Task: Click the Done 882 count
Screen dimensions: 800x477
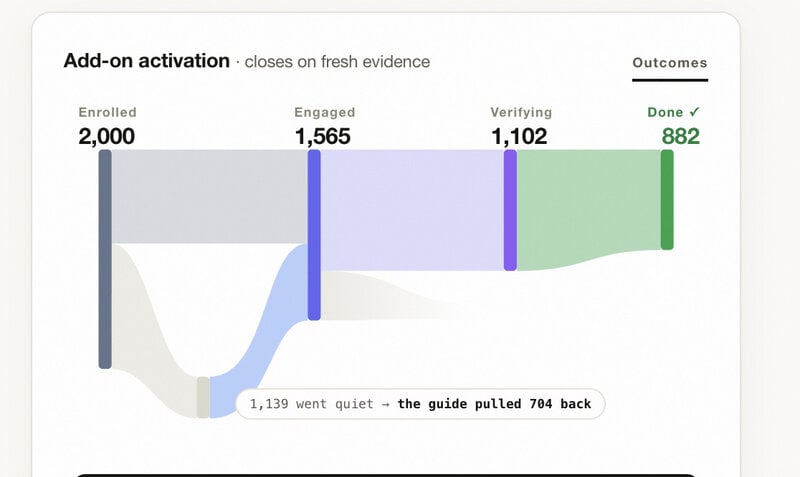Action: coord(681,136)
